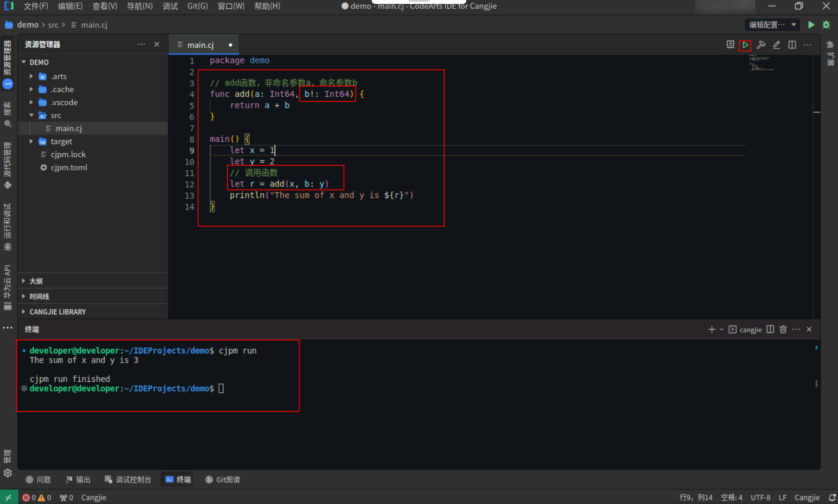Switch to the 终端 Terminal tab
The height and width of the screenshot is (504, 838).
click(x=178, y=479)
